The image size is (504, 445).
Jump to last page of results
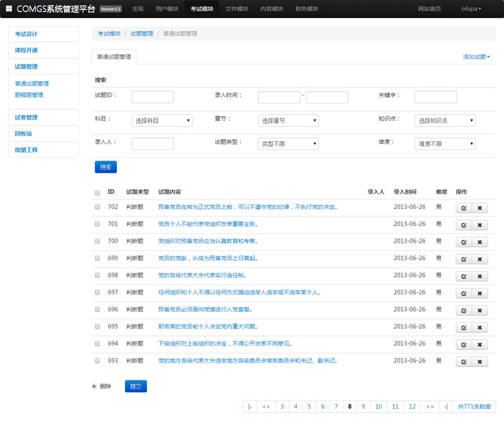[x=446, y=407]
